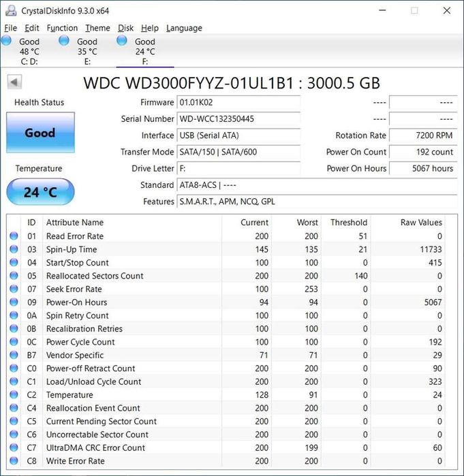Open the File menu

click(x=11, y=28)
